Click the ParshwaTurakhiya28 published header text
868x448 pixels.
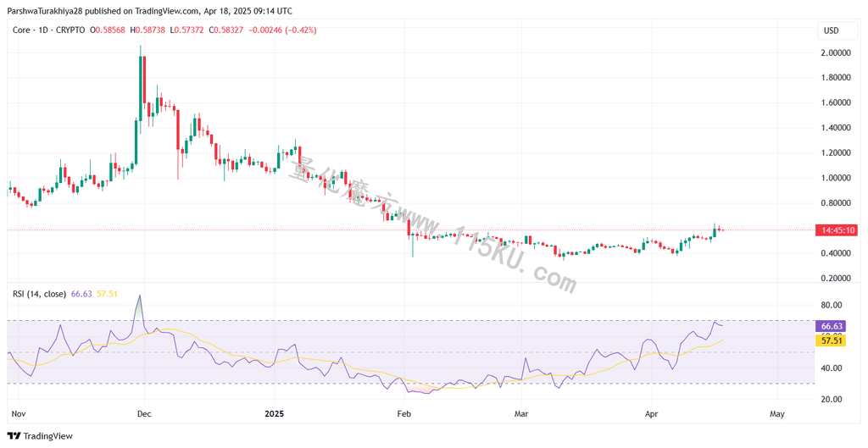(x=149, y=10)
